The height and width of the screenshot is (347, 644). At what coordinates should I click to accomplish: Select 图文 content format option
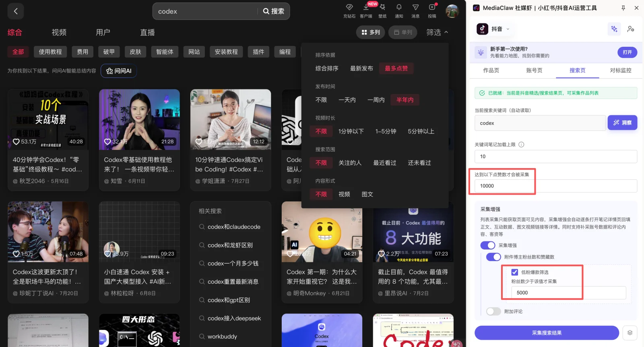(367, 194)
